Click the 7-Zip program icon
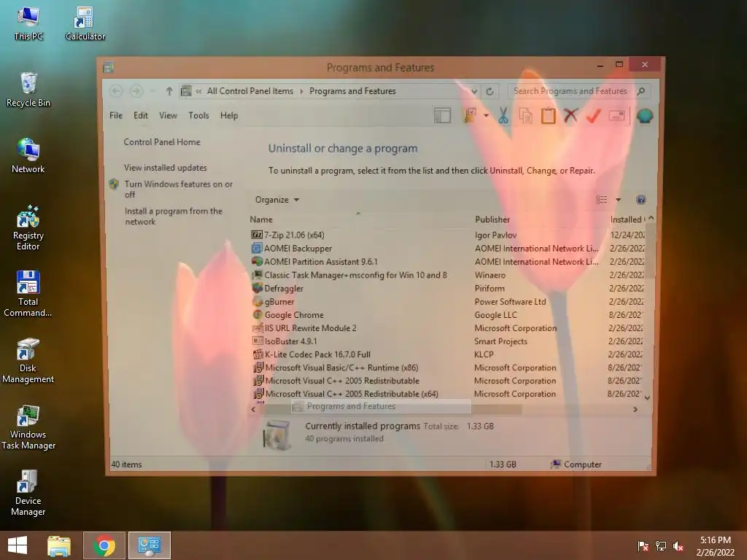The width and height of the screenshot is (747, 560). (x=257, y=235)
